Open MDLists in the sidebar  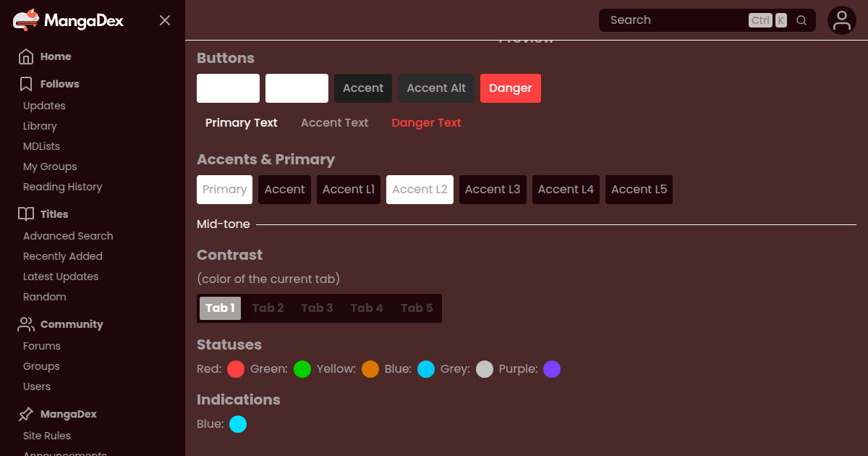click(41, 146)
